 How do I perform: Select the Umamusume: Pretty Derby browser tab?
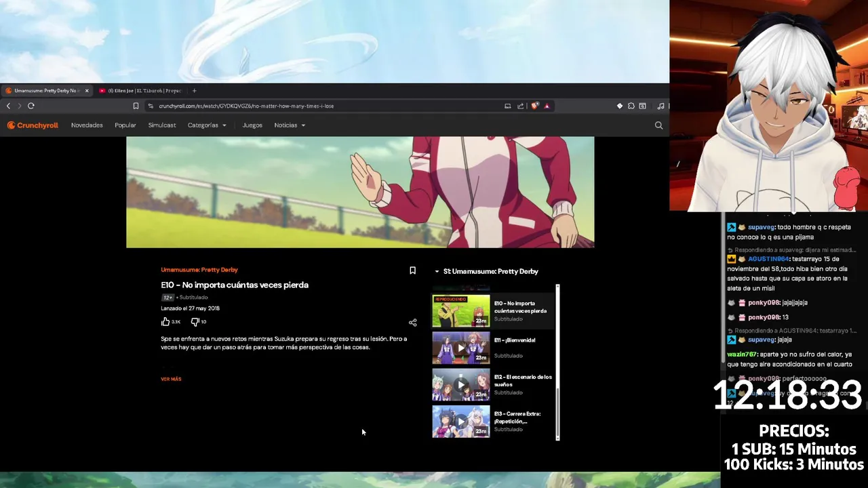pyautogui.click(x=46, y=90)
